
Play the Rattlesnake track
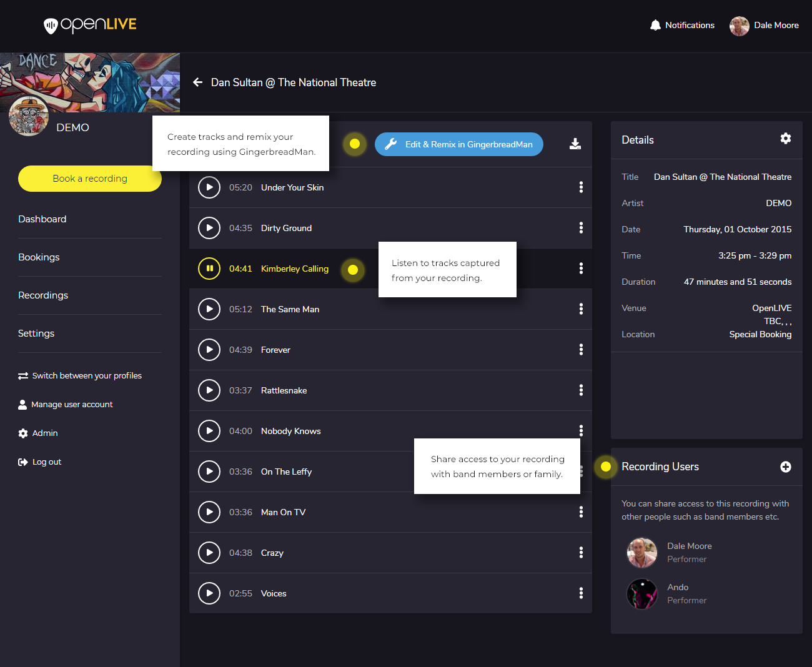209,390
